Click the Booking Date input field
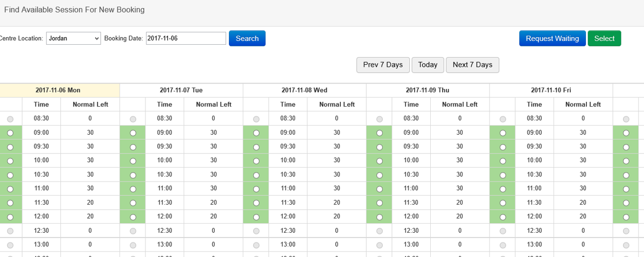Screen dimensions: 644x257 [186, 38]
